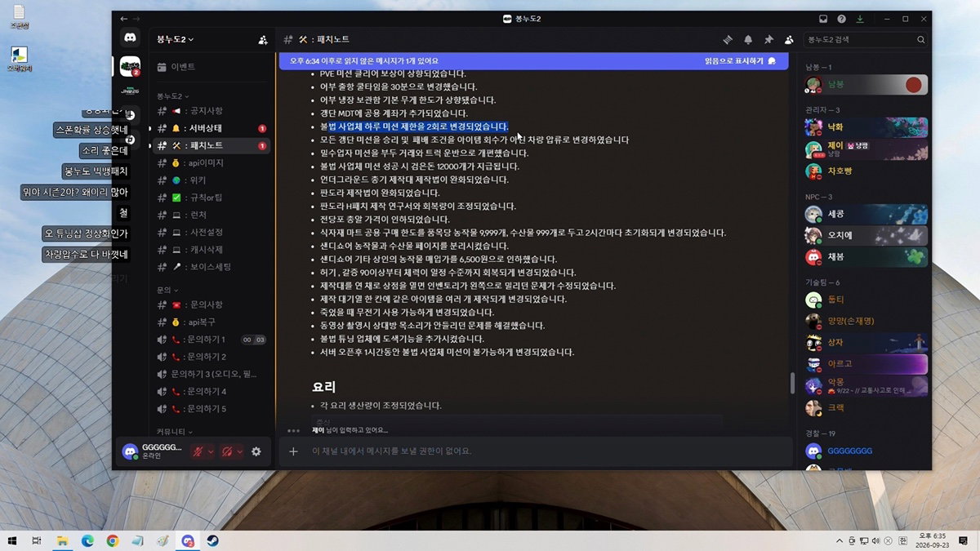Open the 봉누도2 server name dropdown

coord(176,39)
